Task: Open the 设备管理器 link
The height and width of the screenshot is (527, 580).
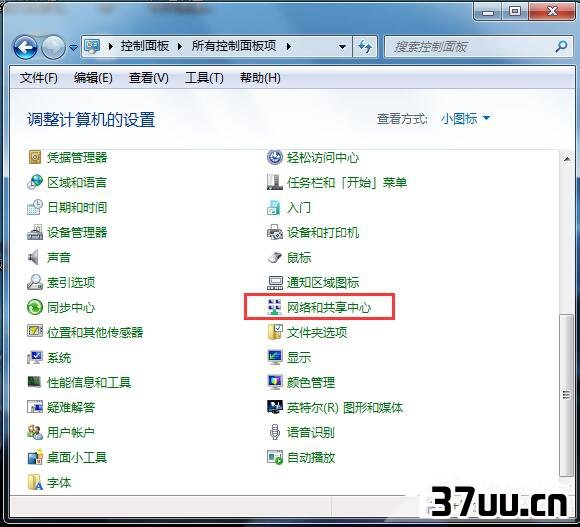Action: 77,233
